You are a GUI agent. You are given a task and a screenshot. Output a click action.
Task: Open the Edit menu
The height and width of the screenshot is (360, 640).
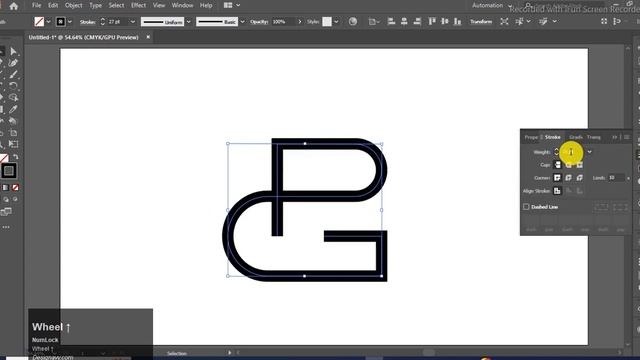[53, 5]
